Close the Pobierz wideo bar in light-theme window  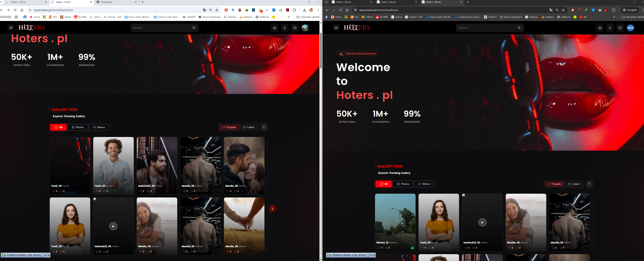(x=49, y=255)
